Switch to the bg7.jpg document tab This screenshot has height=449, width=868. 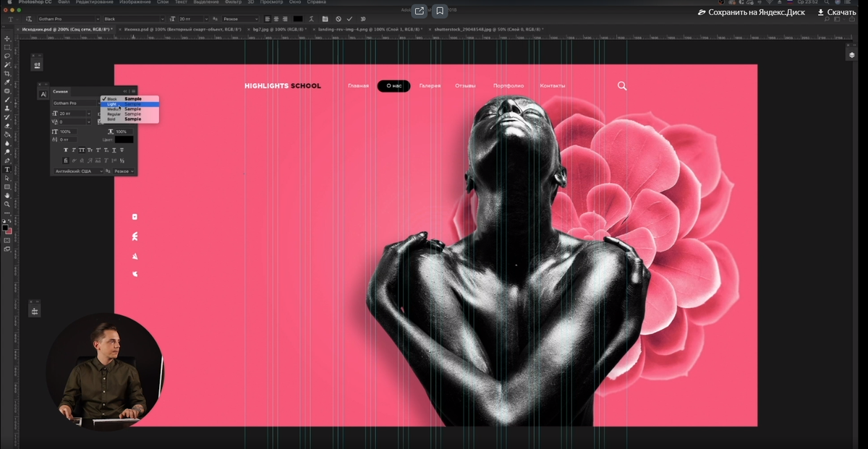[279, 30]
